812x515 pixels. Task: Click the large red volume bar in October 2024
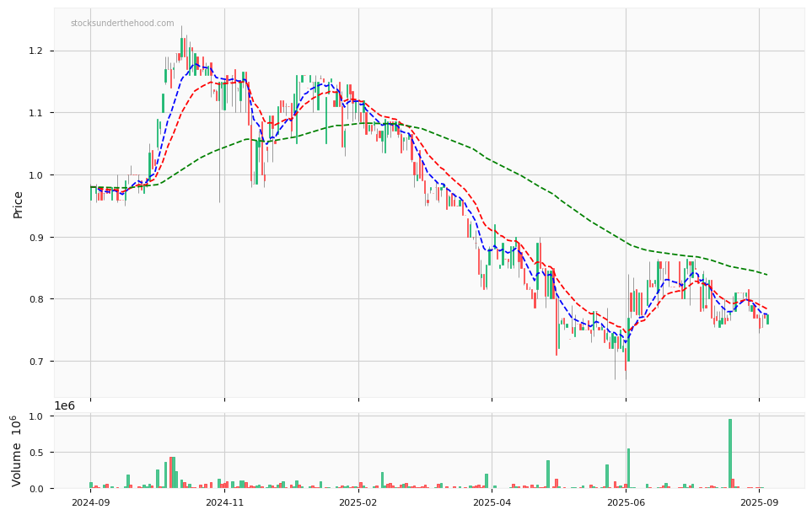click(x=171, y=473)
